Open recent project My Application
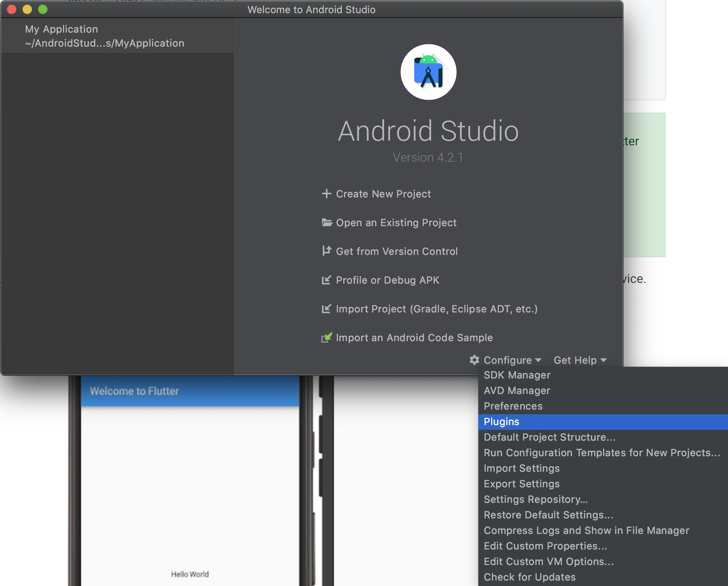Screen dimensions: 728x586 [x=117, y=36]
